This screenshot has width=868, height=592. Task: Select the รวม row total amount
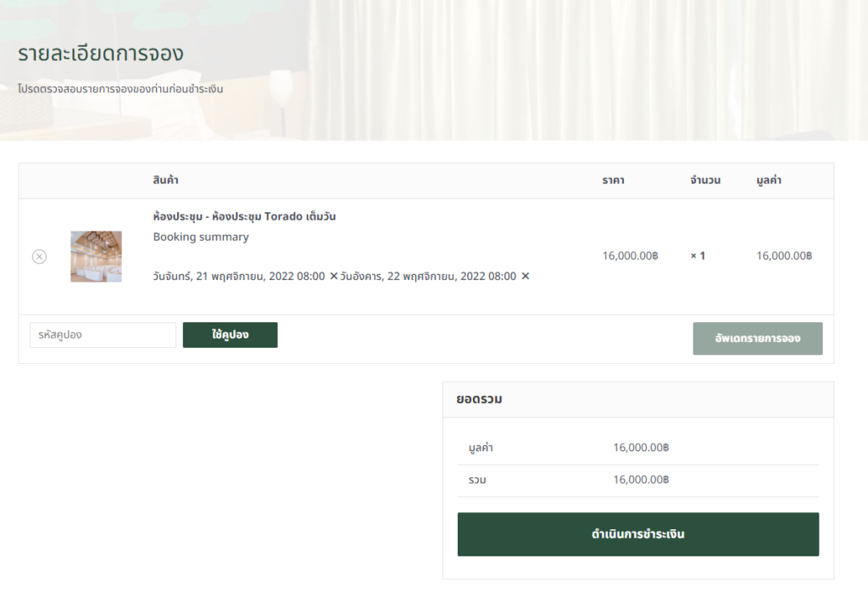(x=641, y=480)
